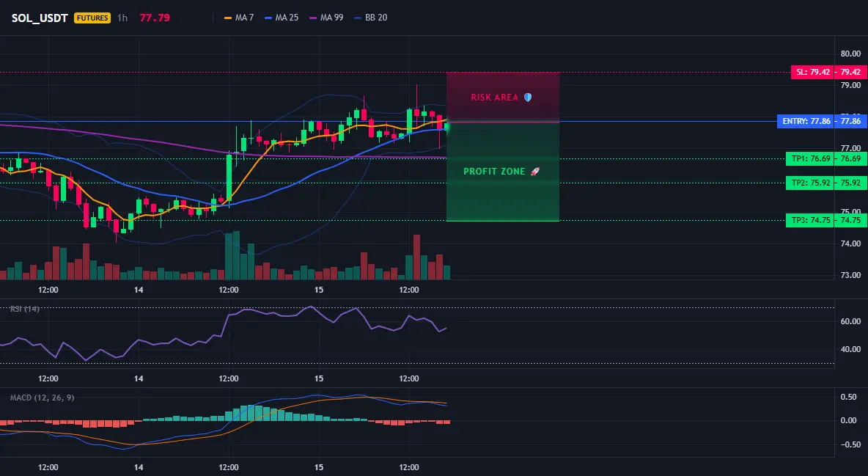868x476 pixels.
Task: Toggle the MA 25 legend item
Action: pyautogui.click(x=282, y=18)
